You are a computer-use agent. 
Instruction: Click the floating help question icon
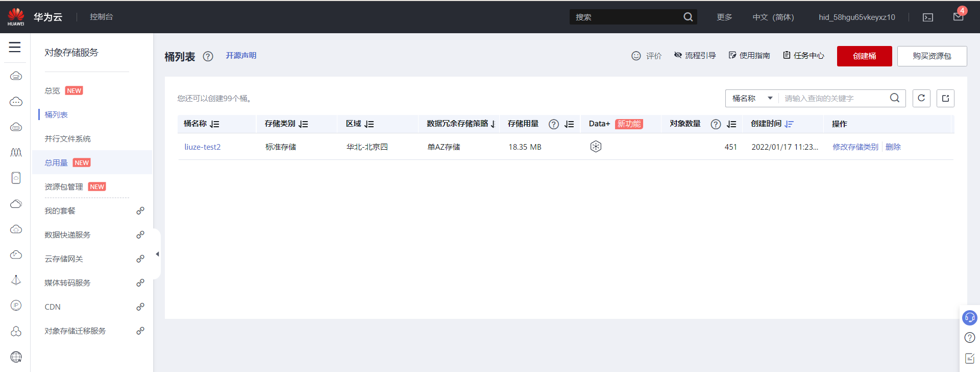tap(970, 338)
